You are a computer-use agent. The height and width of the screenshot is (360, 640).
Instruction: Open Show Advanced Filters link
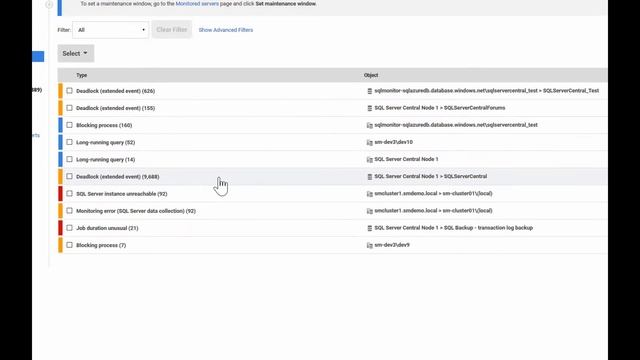[226, 30]
